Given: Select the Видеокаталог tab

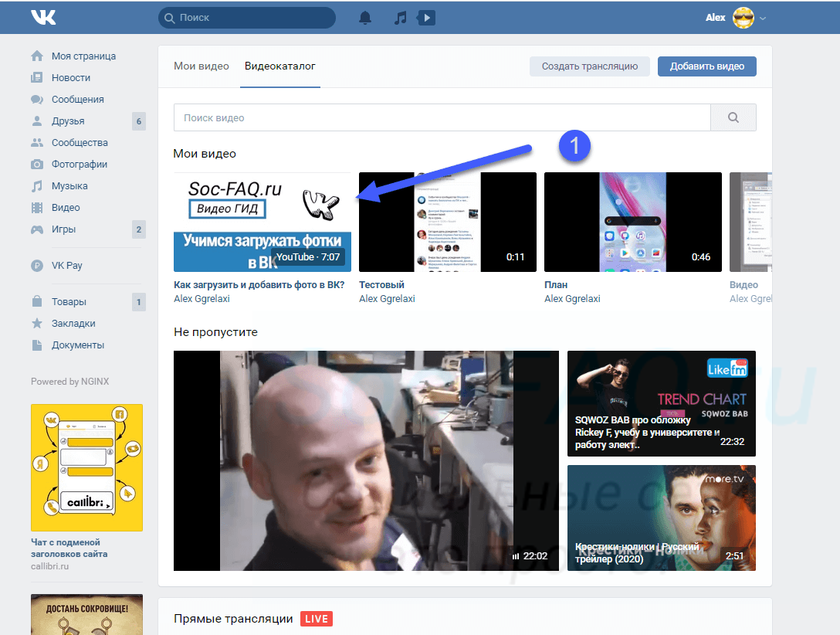Looking at the screenshot, I should (x=280, y=66).
